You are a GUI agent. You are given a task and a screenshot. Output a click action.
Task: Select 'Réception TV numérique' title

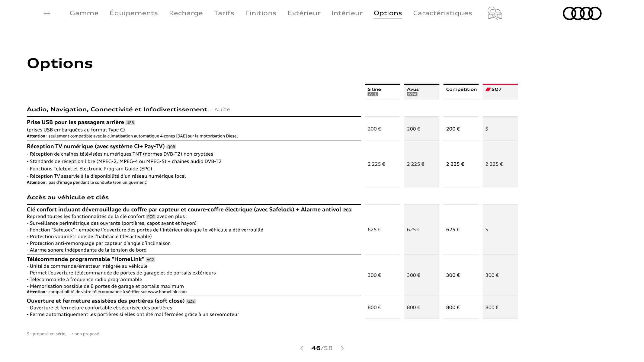96,146
